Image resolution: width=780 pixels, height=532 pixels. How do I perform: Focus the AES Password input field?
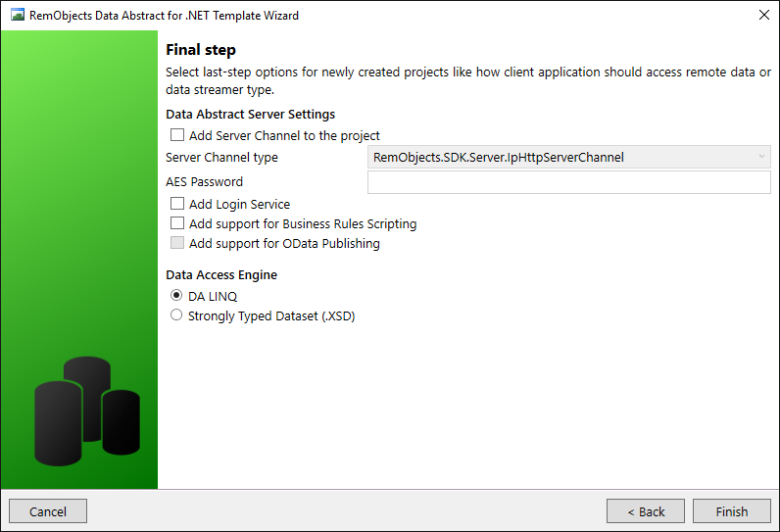pos(569,182)
